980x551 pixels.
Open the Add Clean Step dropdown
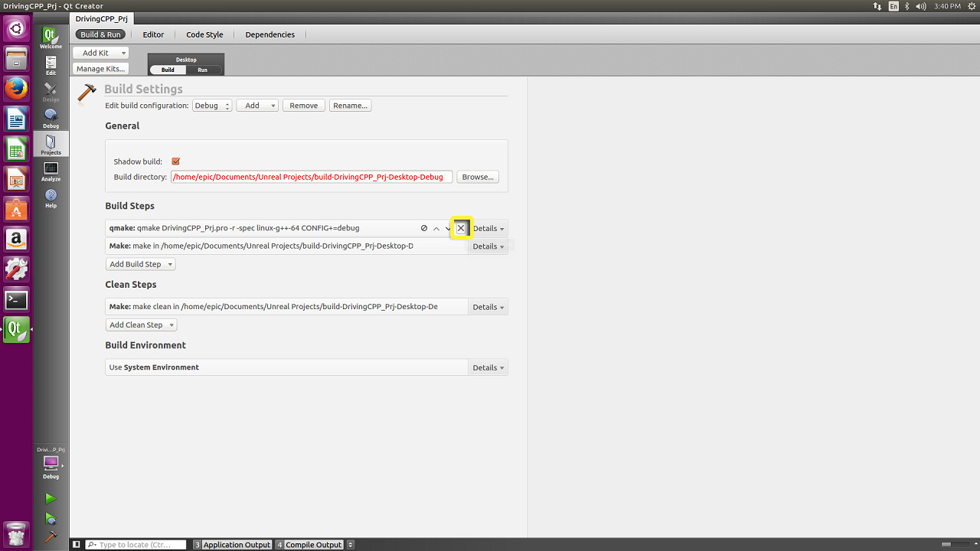click(141, 324)
